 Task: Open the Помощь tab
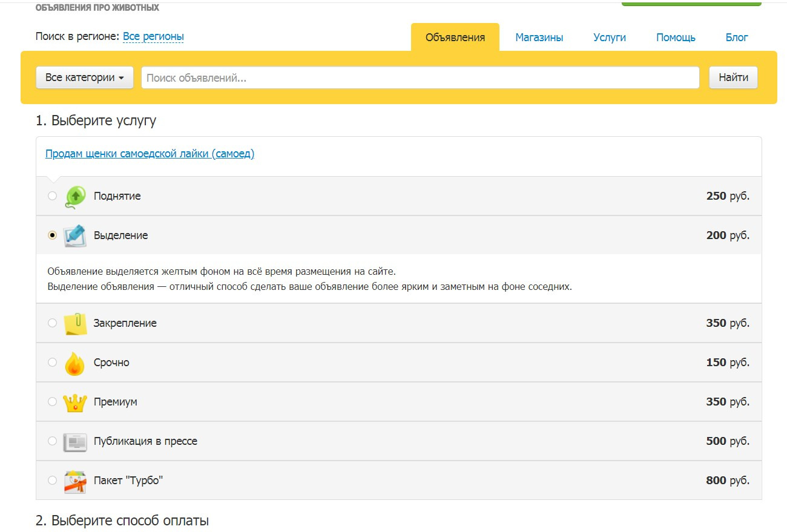tap(676, 38)
